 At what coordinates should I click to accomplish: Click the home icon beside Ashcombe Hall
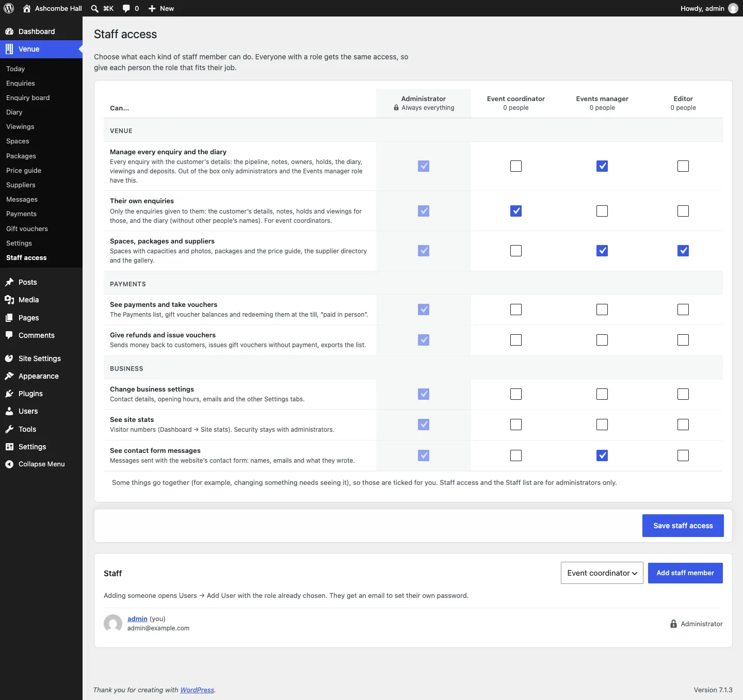(27, 8)
